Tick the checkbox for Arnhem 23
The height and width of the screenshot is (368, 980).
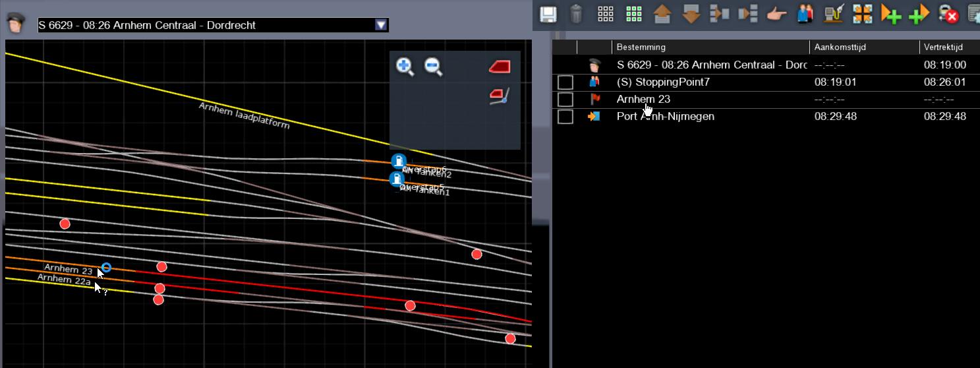(565, 100)
